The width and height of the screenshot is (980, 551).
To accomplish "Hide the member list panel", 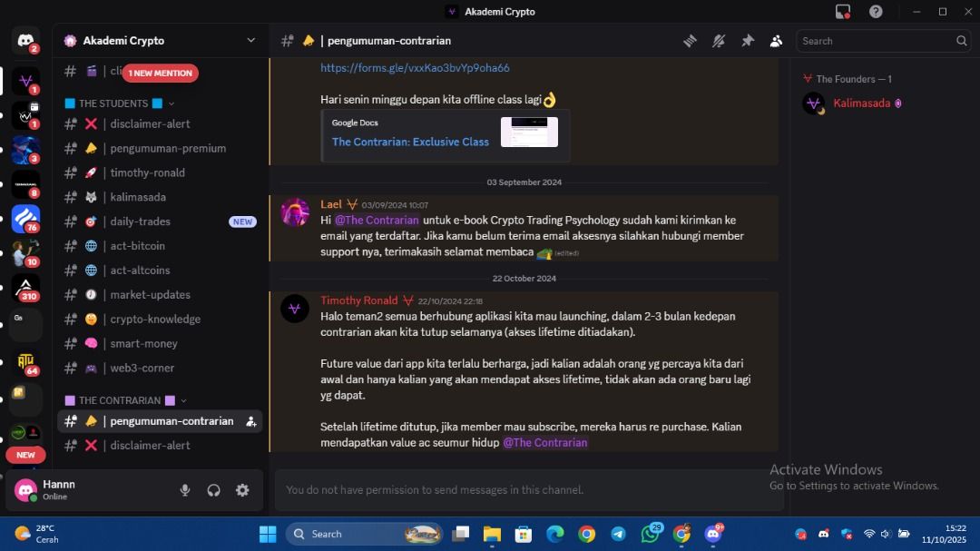I will 776,41.
